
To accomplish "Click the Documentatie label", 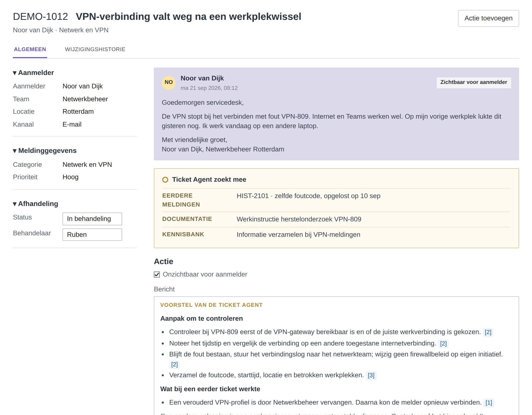I will pos(187,219).
